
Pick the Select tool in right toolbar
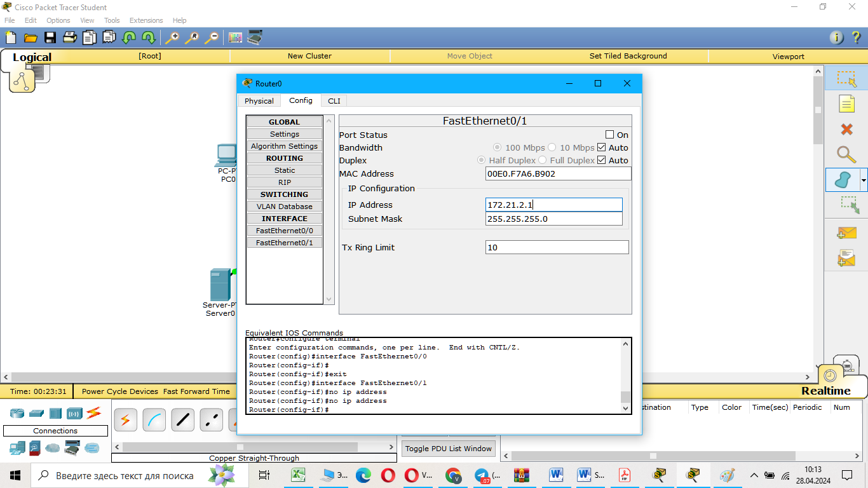click(x=846, y=79)
